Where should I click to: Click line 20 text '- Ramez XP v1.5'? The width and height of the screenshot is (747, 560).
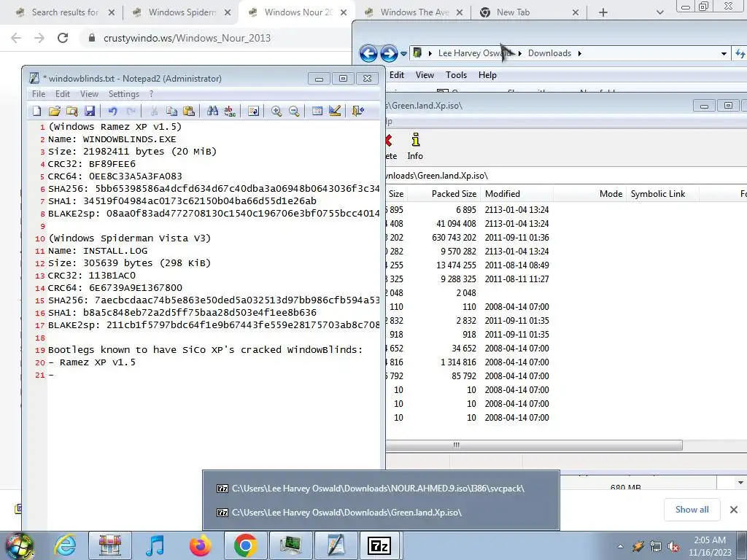pyautogui.click(x=92, y=362)
